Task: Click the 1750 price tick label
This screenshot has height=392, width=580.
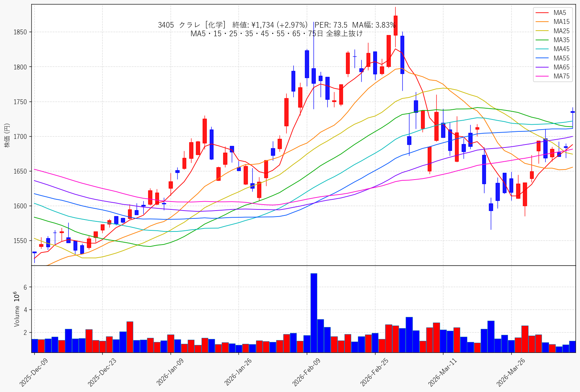Action: (20, 102)
